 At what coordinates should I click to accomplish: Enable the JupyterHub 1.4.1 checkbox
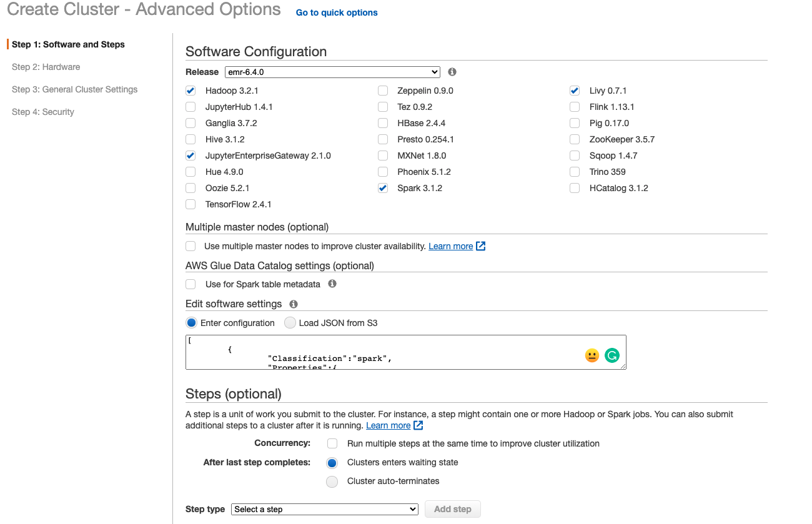[191, 107]
